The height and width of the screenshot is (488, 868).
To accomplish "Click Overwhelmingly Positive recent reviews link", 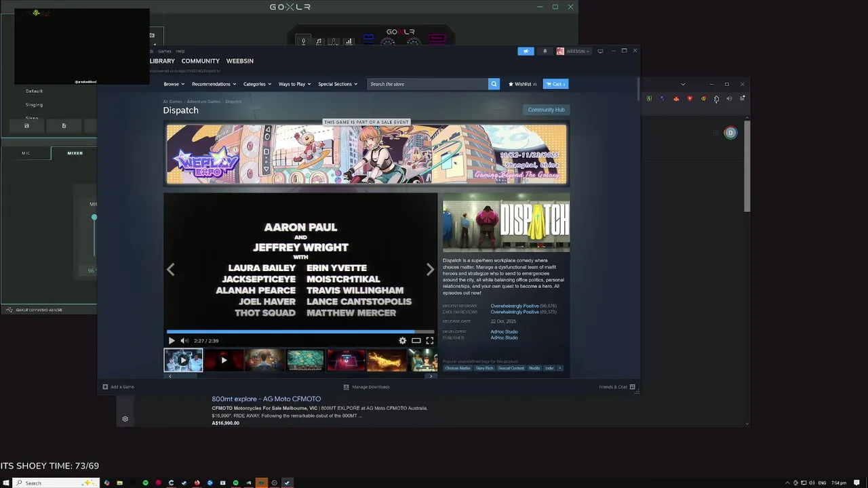I will click(x=515, y=306).
